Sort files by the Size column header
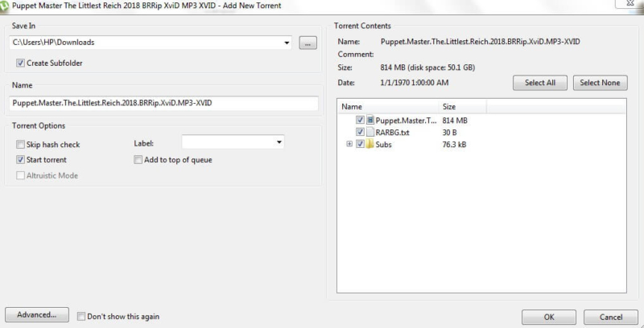644x328 pixels. (462, 107)
